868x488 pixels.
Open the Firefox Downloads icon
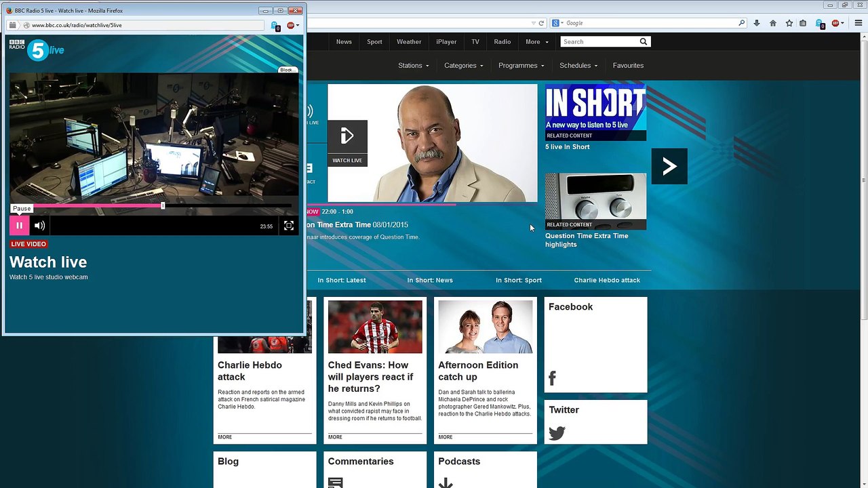click(x=757, y=23)
